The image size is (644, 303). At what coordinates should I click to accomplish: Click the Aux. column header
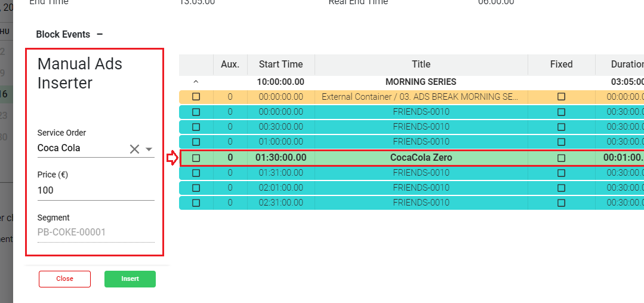click(230, 65)
